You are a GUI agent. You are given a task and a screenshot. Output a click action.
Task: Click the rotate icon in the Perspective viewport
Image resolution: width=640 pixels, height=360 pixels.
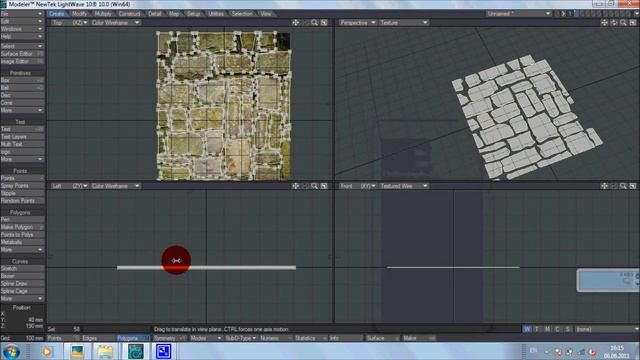(614, 23)
